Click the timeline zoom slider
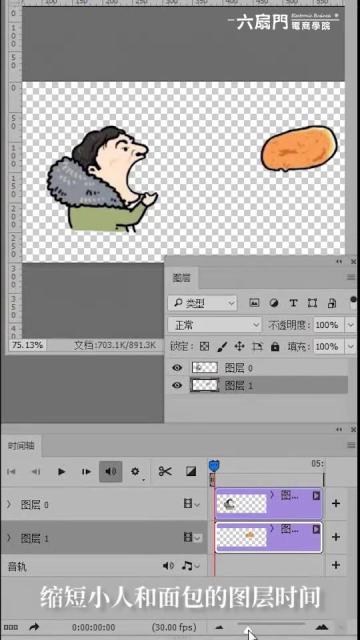 coord(271,624)
